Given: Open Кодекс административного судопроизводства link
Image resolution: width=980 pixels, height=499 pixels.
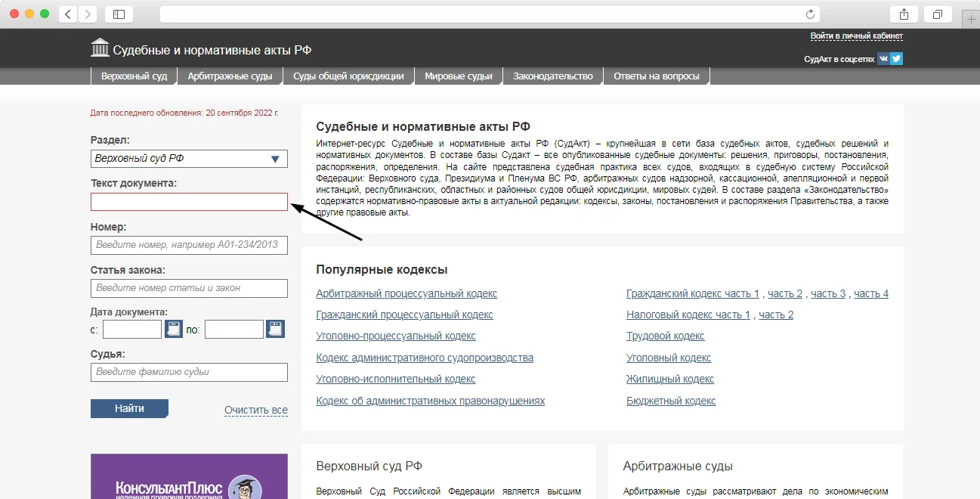Looking at the screenshot, I should pyautogui.click(x=425, y=358).
